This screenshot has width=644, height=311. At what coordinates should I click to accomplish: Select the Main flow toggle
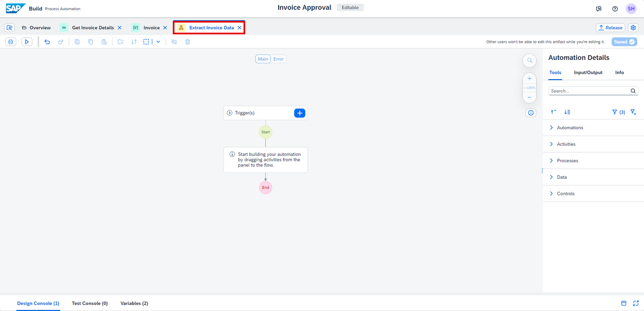coord(263,59)
